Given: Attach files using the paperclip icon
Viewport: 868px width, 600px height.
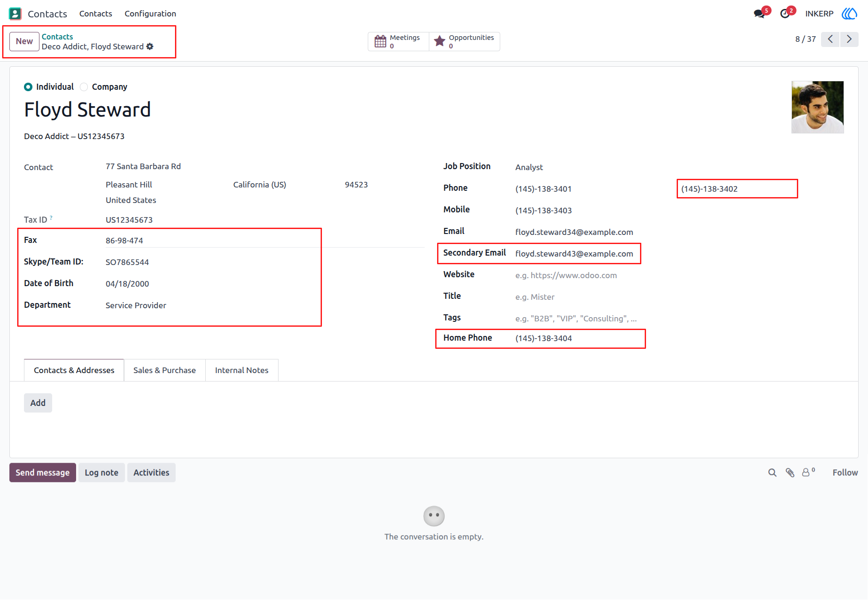Looking at the screenshot, I should tap(790, 473).
